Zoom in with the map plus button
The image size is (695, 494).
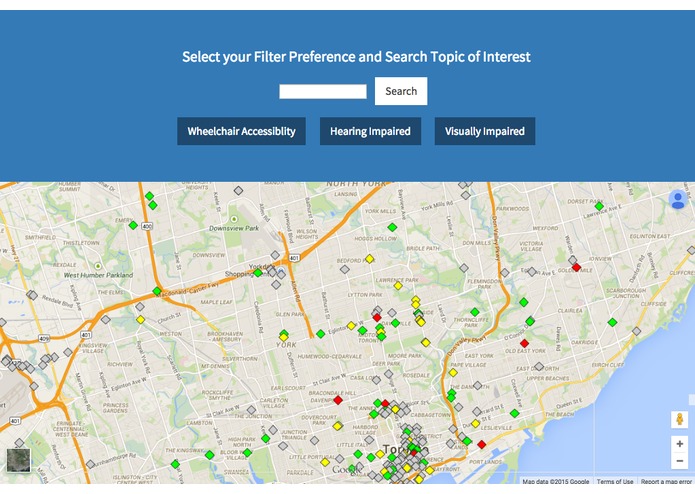(x=679, y=443)
